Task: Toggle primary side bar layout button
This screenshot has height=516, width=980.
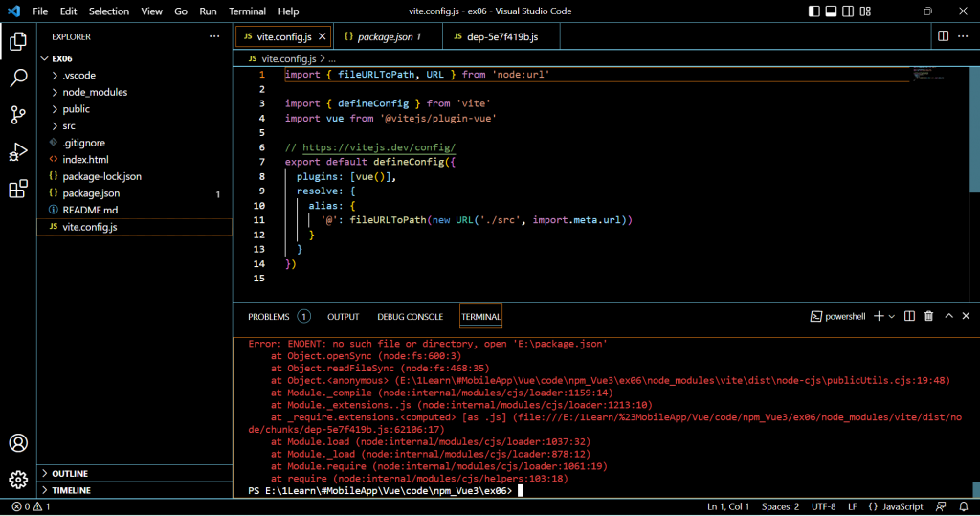Action: (x=814, y=11)
